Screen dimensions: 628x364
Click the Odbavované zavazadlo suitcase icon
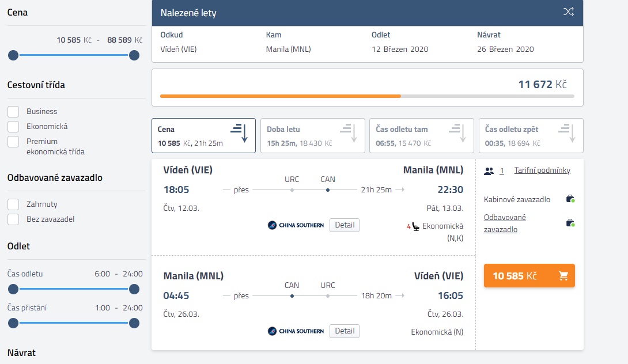570,223
